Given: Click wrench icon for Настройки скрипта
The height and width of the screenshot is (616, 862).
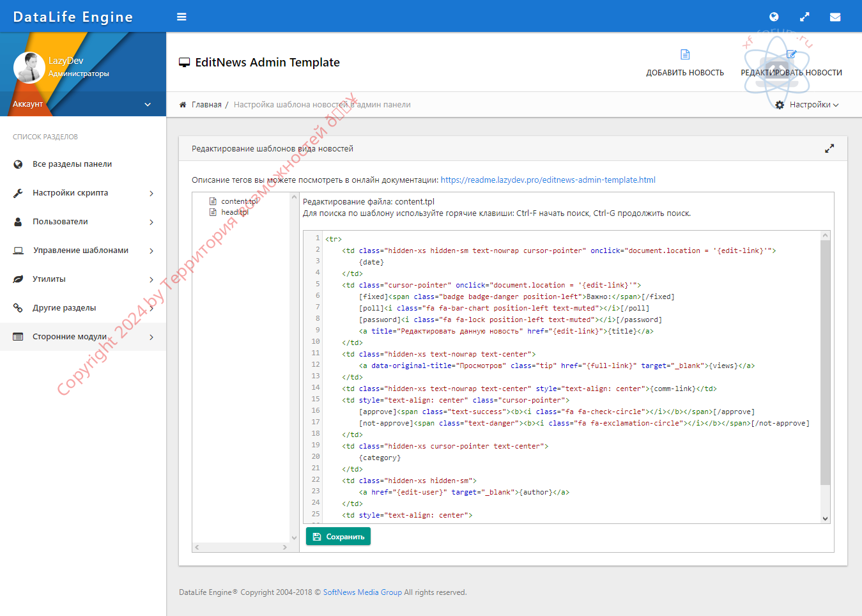Looking at the screenshot, I should (18, 193).
